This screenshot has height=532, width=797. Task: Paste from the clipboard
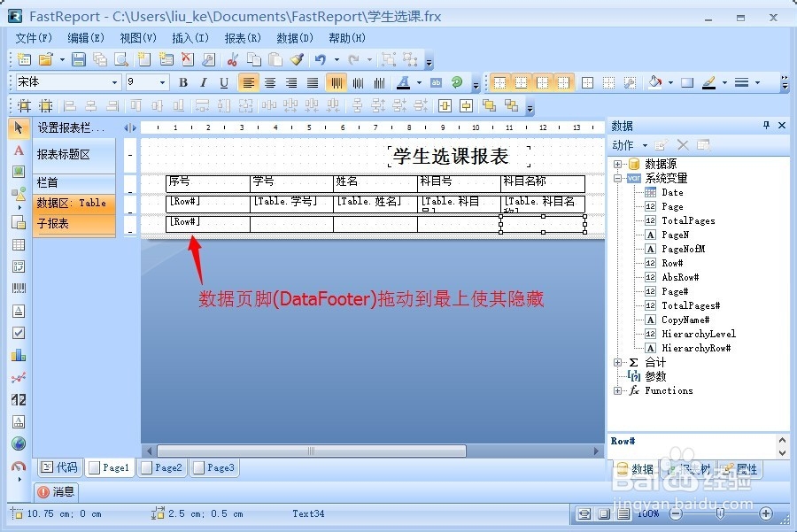point(275,59)
